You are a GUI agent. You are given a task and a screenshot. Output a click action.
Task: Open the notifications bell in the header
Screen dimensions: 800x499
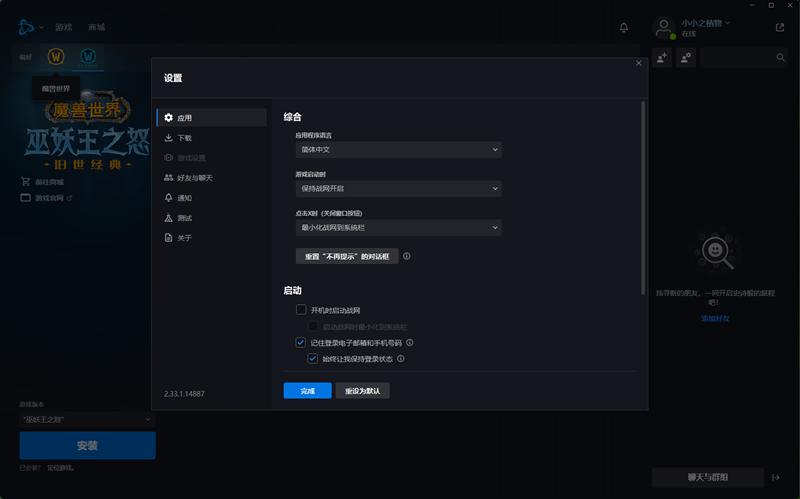(x=623, y=28)
